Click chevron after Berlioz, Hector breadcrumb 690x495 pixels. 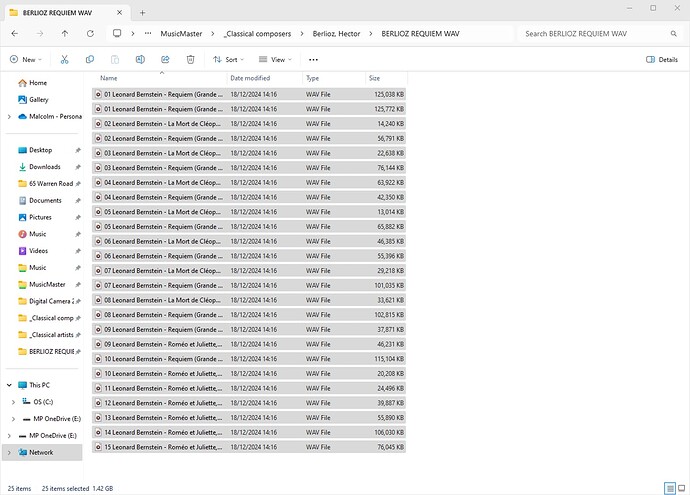tap(371, 33)
